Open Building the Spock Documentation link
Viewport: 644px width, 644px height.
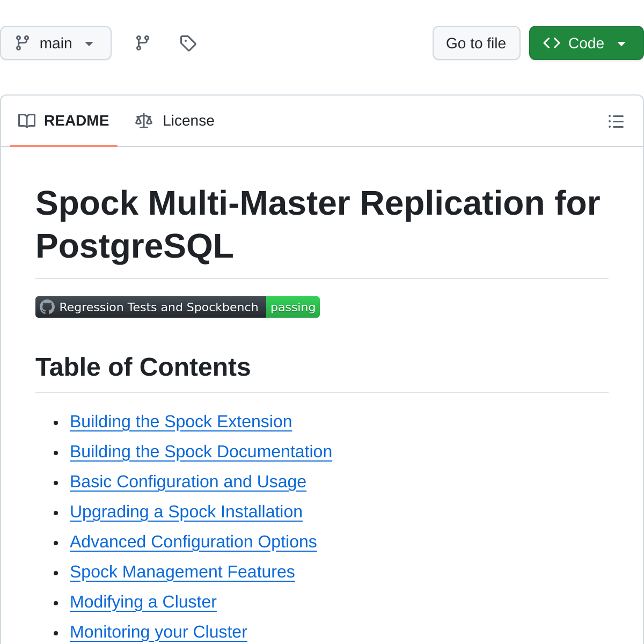click(201, 452)
